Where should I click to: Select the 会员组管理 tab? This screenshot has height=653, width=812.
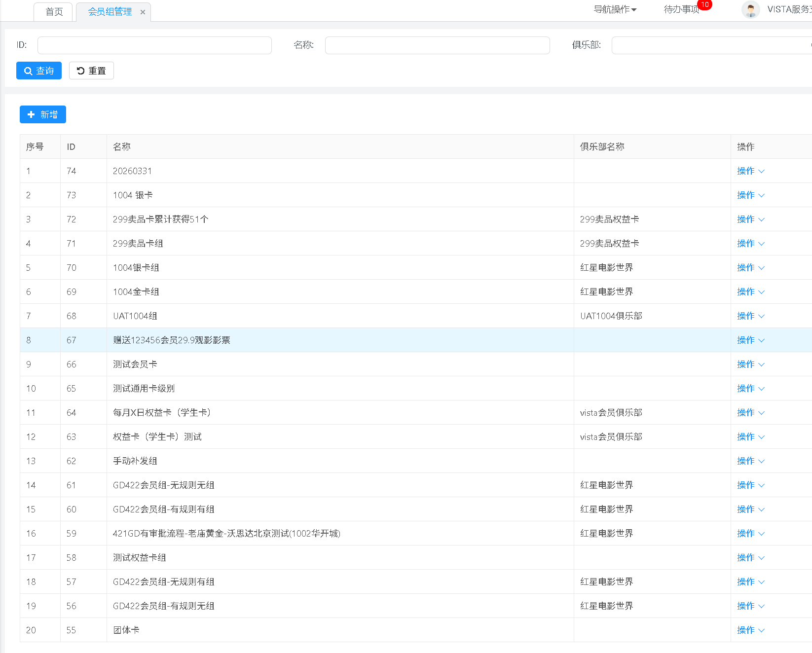pyautogui.click(x=110, y=12)
